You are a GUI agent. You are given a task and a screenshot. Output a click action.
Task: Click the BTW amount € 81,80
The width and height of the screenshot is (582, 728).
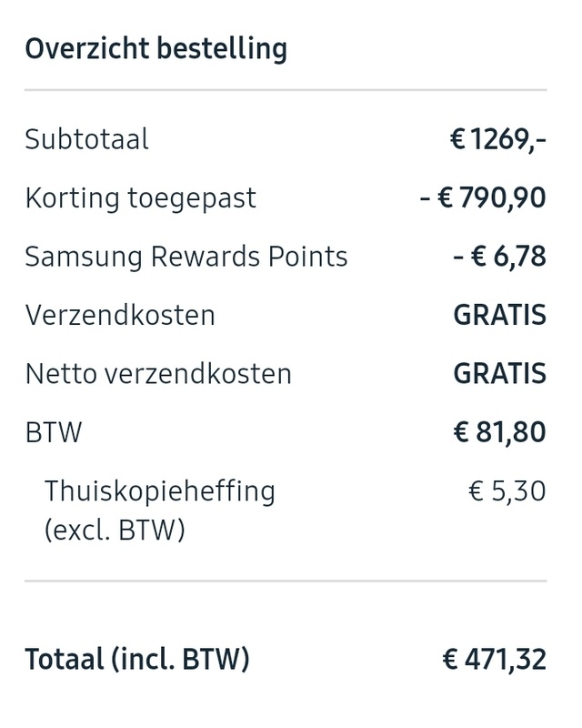tap(499, 431)
